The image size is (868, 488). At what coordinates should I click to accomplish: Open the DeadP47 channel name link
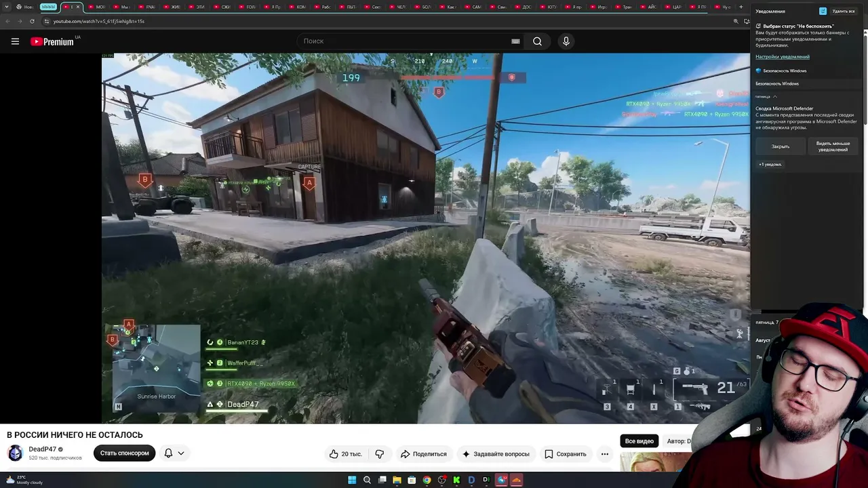42,449
